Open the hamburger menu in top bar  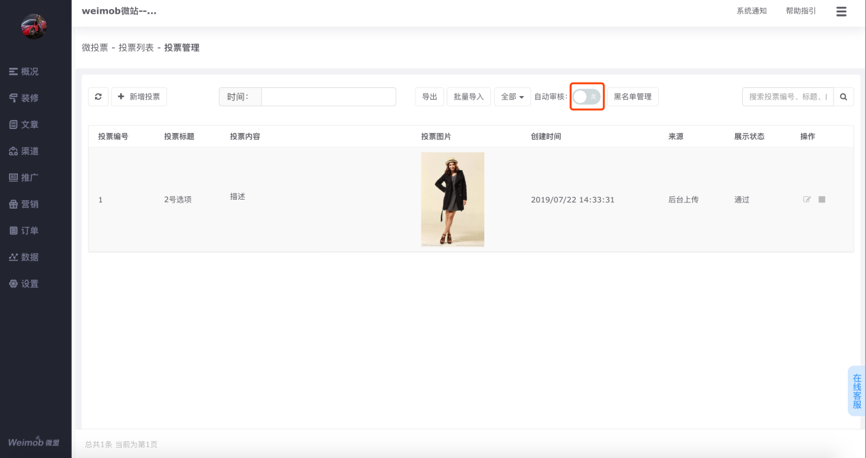coord(841,12)
